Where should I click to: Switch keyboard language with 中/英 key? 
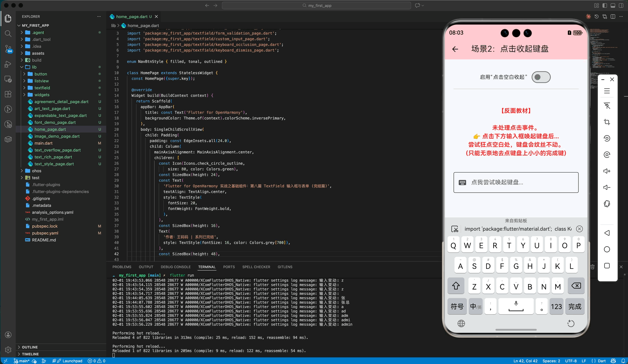pyautogui.click(x=475, y=306)
